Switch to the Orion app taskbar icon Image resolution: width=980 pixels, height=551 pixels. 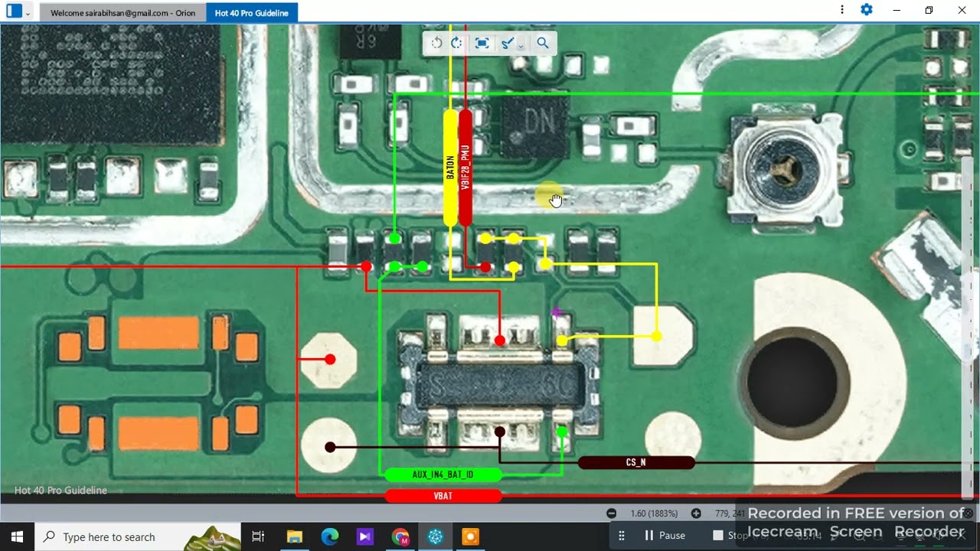click(x=436, y=536)
